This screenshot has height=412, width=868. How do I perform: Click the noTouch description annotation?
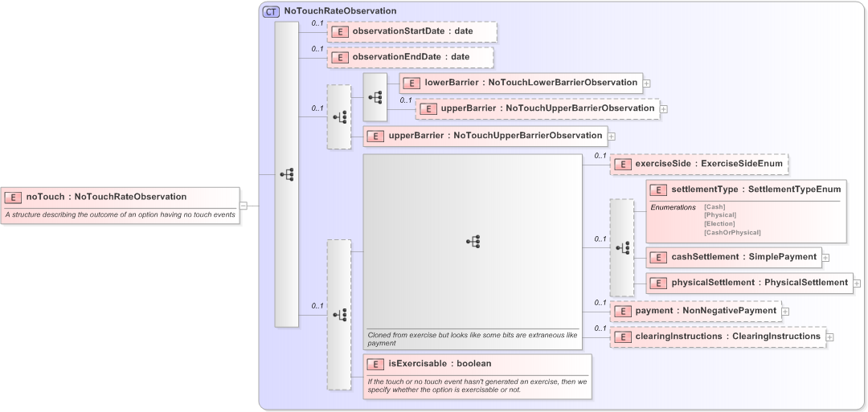(120, 214)
